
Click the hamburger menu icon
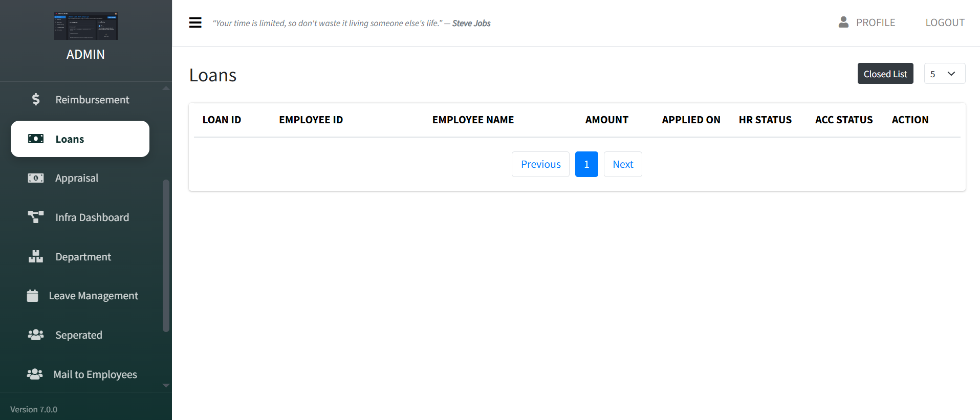195,23
